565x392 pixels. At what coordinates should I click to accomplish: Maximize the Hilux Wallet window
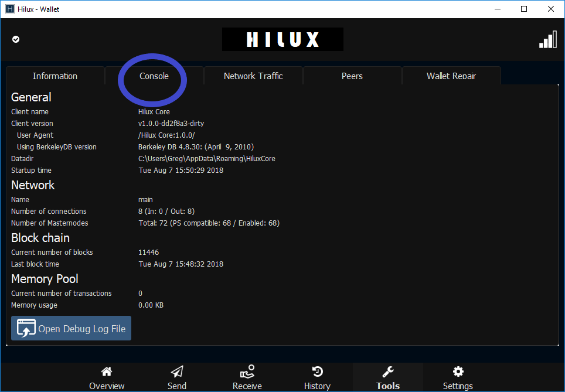(x=525, y=9)
